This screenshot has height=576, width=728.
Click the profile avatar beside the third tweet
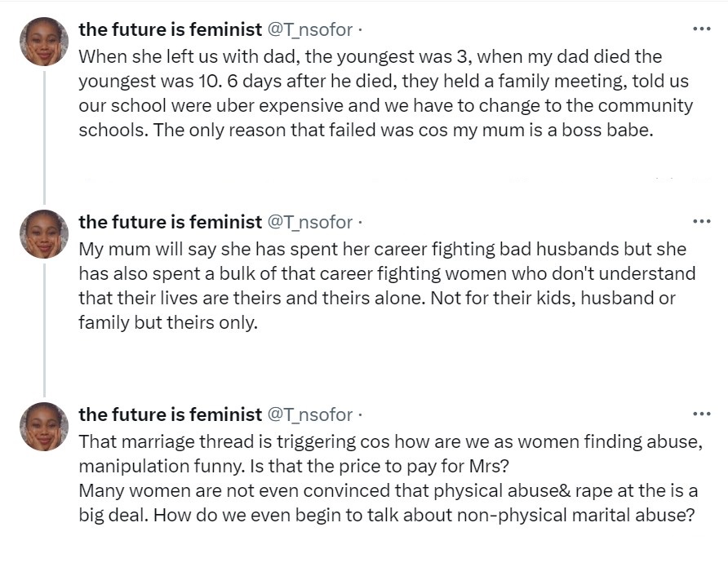coord(44,427)
